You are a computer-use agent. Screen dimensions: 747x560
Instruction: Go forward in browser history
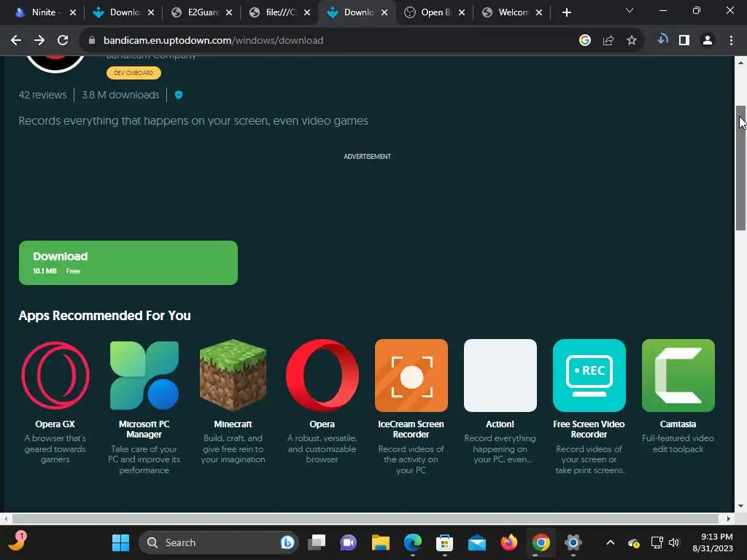(39, 41)
